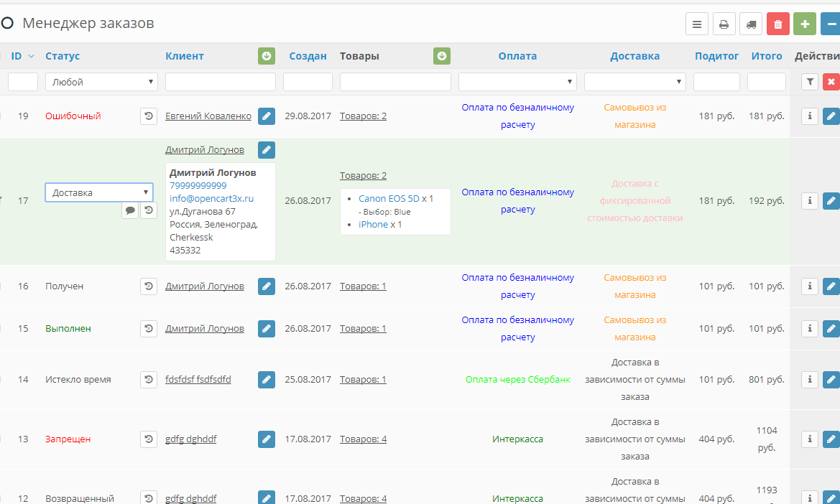
Task: Sort orders by Итого column
Action: [x=766, y=56]
